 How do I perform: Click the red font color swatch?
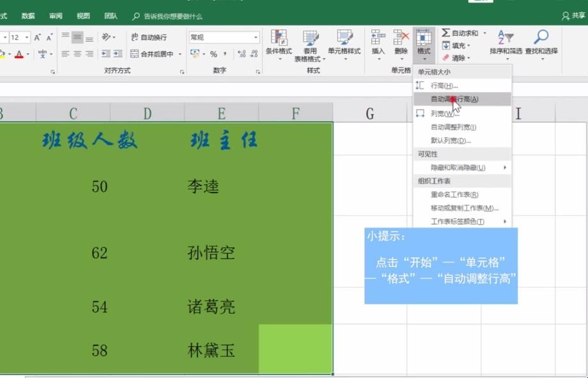19,54
